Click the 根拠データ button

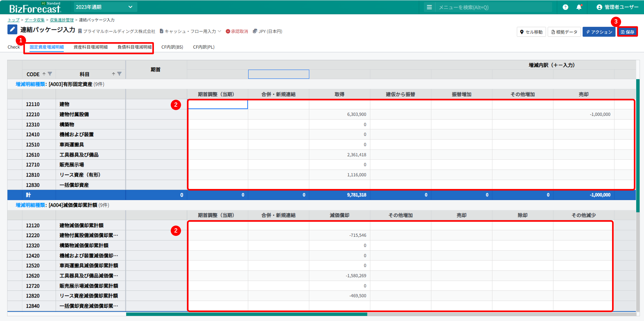[x=564, y=32]
